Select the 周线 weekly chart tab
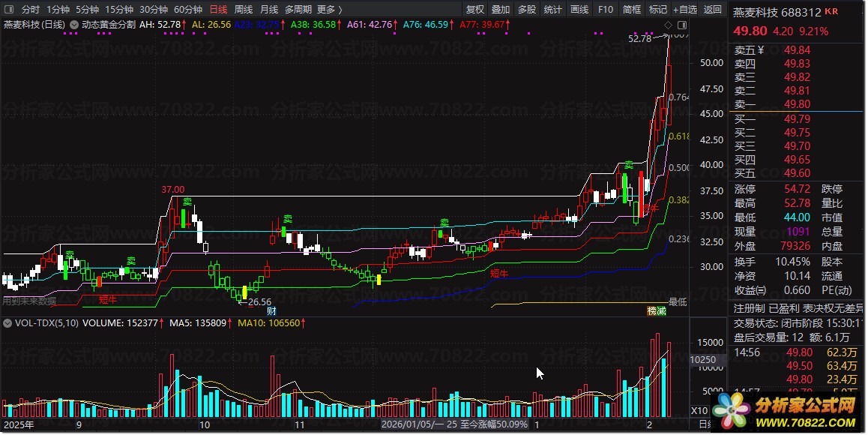Screen dimensions: 868x435 pyautogui.click(x=244, y=10)
